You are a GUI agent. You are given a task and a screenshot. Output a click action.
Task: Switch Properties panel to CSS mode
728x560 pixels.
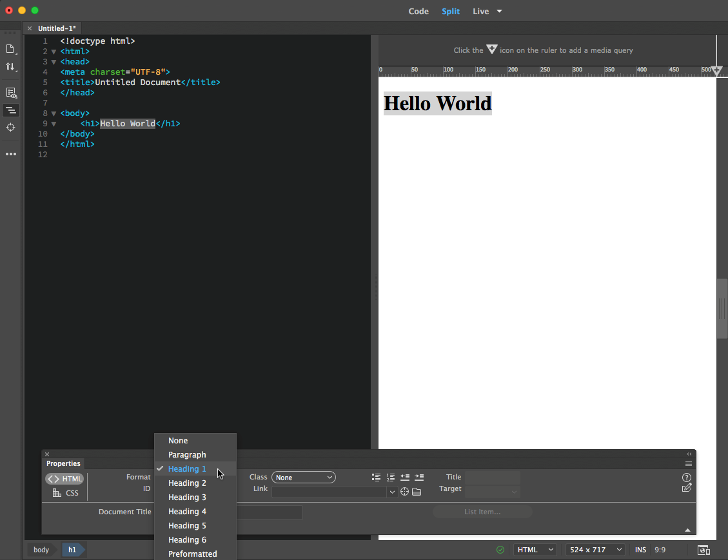pyautogui.click(x=65, y=493)
